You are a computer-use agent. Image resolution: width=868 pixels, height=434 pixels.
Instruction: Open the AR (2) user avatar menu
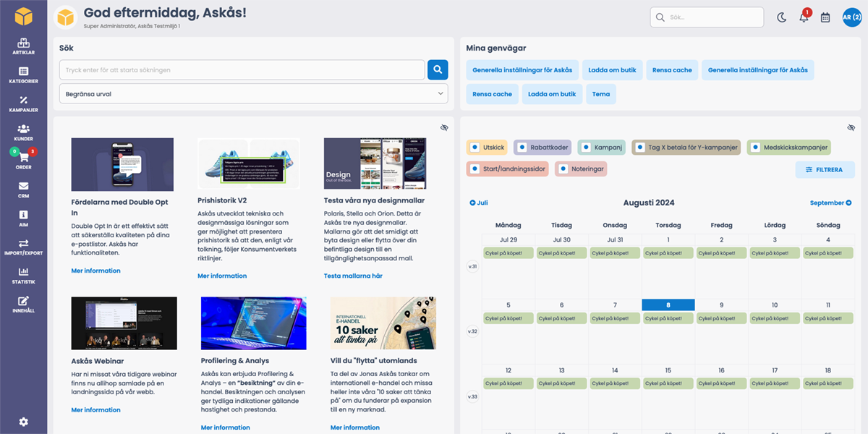(851, 17)
